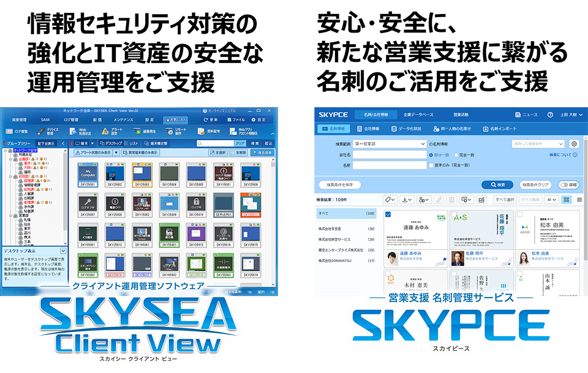Open the gear settings beside saved search conditions
Screen dimensions: 588x373
pyautogui.click(x=574, y=144)
